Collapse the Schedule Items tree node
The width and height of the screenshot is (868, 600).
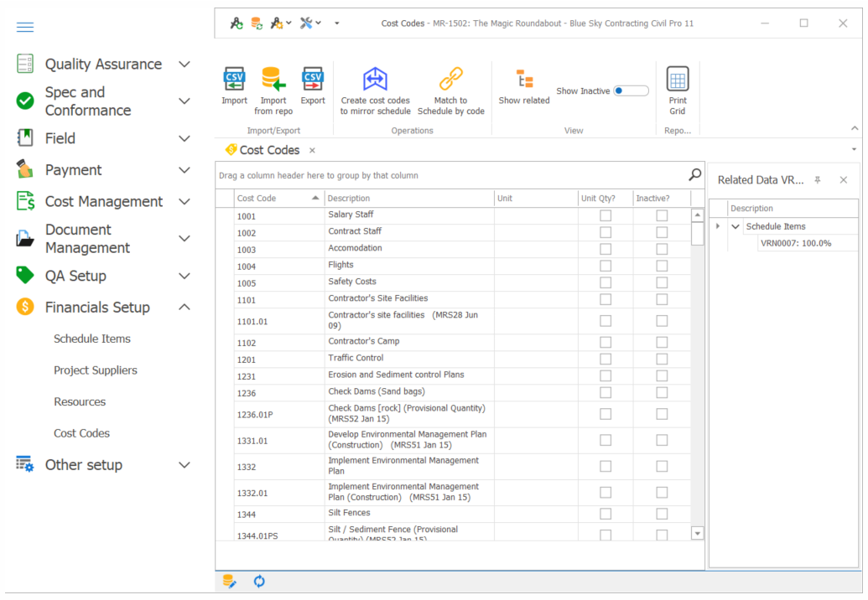[x=735, y=226]
